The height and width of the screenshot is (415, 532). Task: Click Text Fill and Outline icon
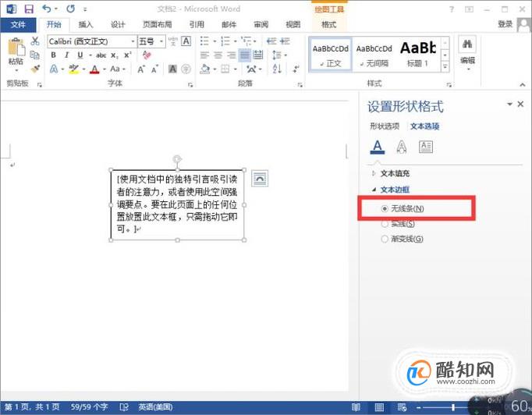click(x=378, y=147)
